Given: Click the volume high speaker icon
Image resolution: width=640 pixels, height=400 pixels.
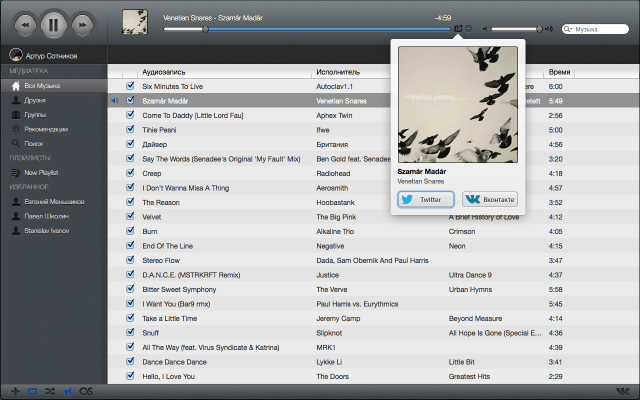Looking at the screenshot, I should [x=549, y=29].
